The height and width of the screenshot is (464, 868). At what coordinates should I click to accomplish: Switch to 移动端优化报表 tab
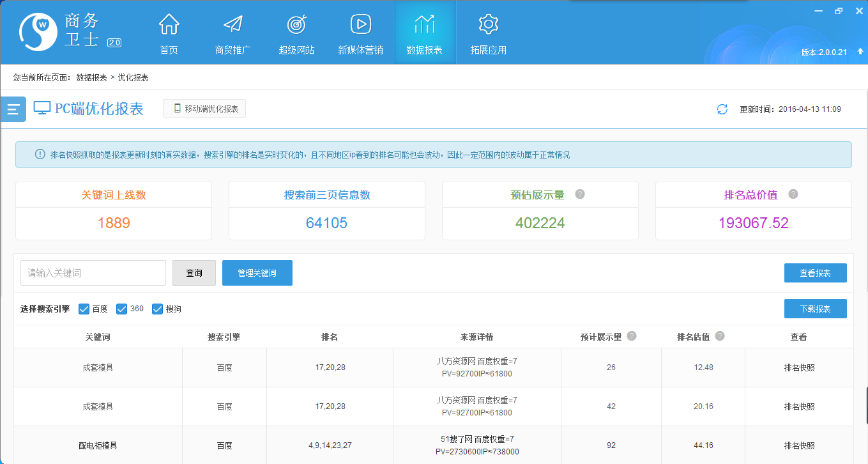(204, 109)
